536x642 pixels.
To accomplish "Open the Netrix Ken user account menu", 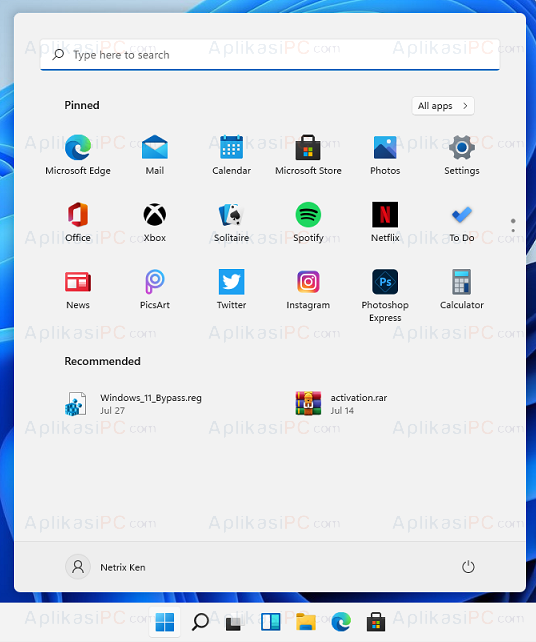I will pos(106,567).
